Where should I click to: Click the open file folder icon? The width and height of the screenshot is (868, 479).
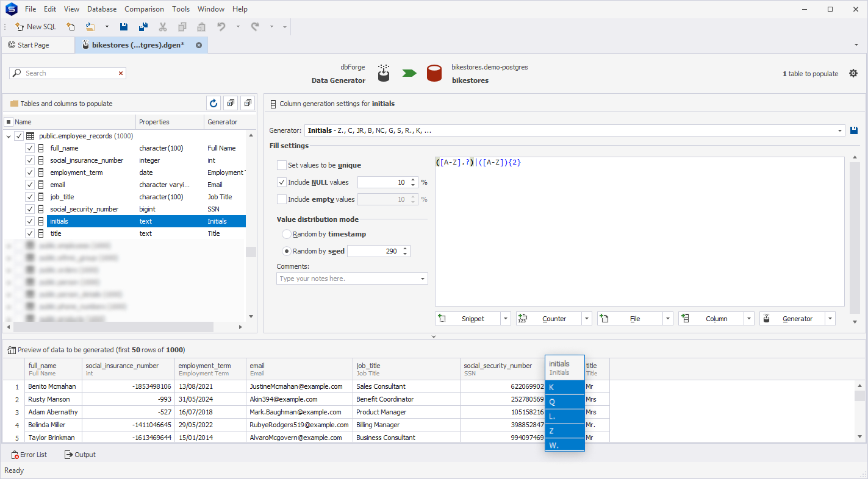click(x=90, y=27)
